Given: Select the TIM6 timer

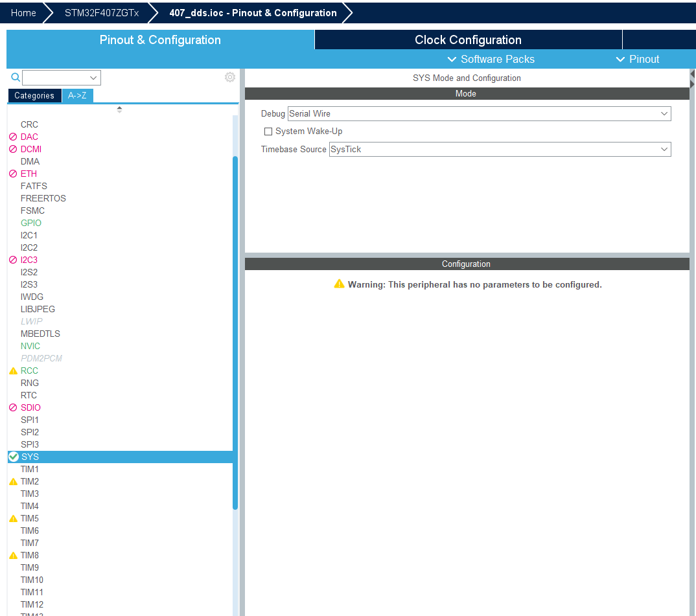Looking at the screenshot, I should 30,530.
